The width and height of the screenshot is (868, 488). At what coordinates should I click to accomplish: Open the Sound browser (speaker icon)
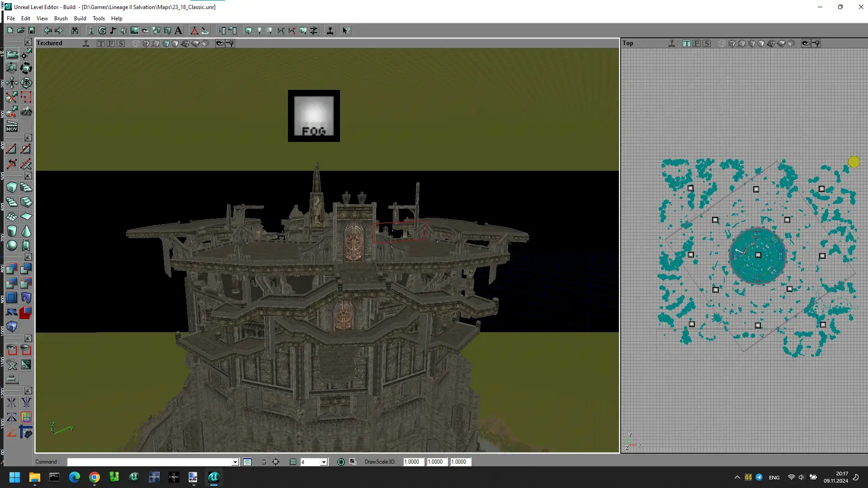click(x=124, y=30)
